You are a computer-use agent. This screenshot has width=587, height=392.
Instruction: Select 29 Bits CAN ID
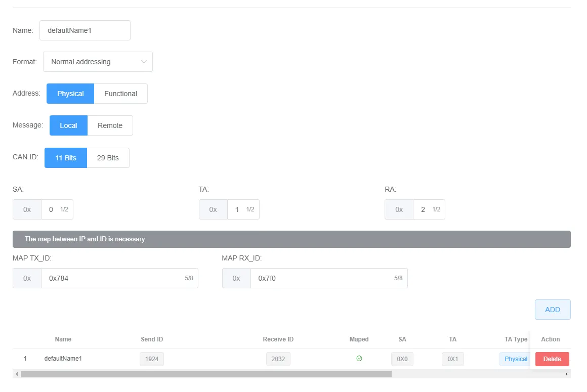tap(108, 158)
